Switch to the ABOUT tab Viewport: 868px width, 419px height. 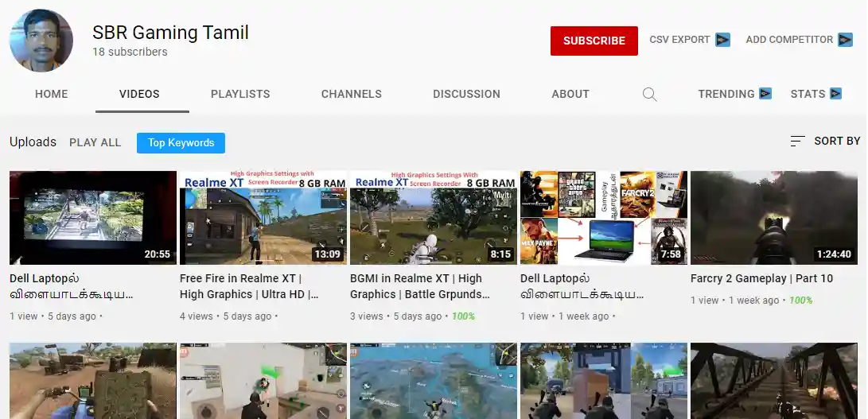click(x=570, y=94)
